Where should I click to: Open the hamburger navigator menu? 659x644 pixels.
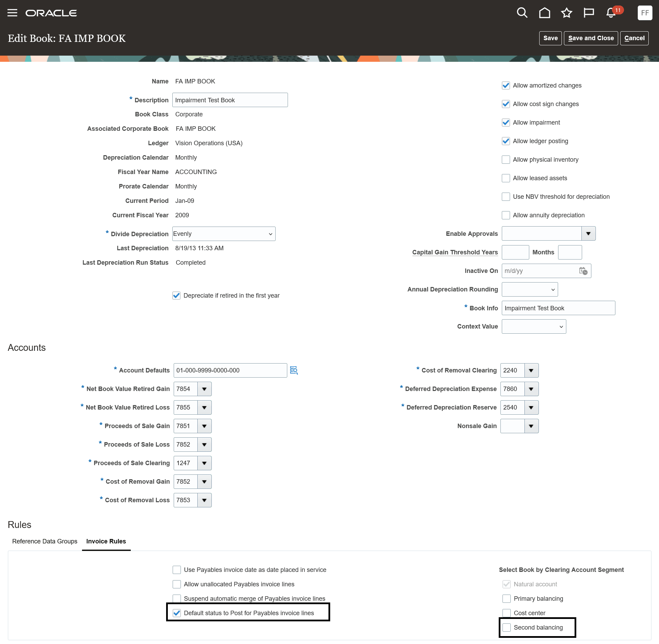coord(12,13)
